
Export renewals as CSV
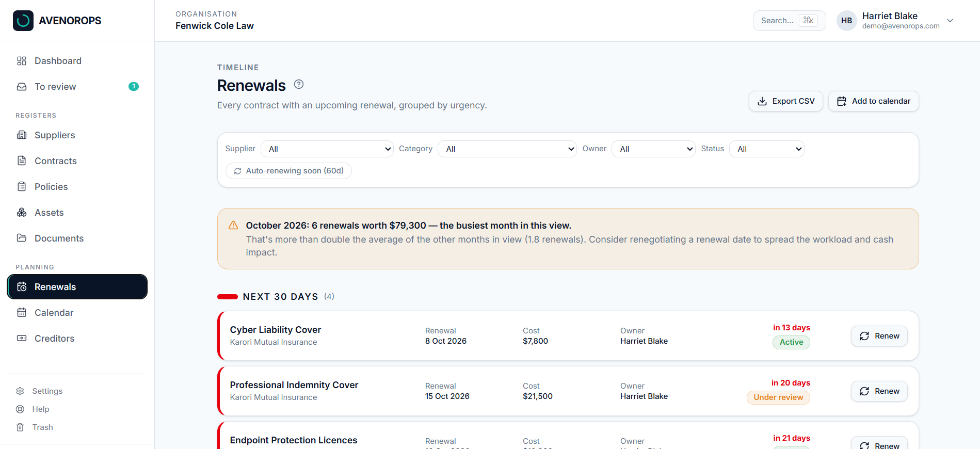(x=786, y=101)
